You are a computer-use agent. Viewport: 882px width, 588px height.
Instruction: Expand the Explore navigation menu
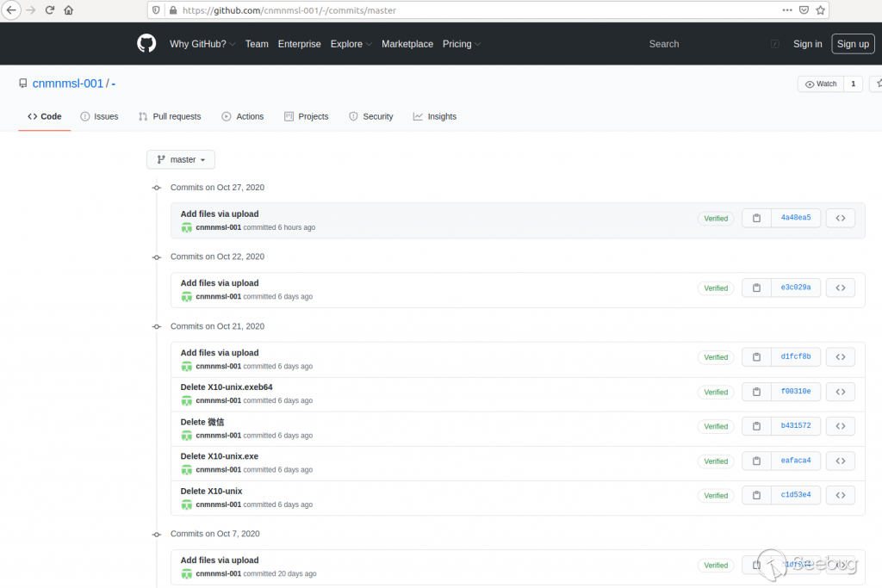351,44
